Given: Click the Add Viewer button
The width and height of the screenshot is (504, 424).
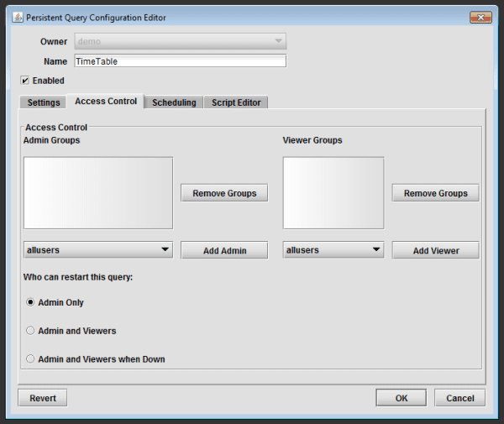Looking at the screenshot, I should point(435,250).
